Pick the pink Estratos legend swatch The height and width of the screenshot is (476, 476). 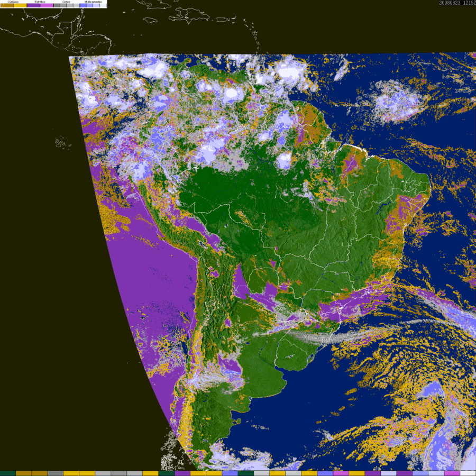point(47,5)
